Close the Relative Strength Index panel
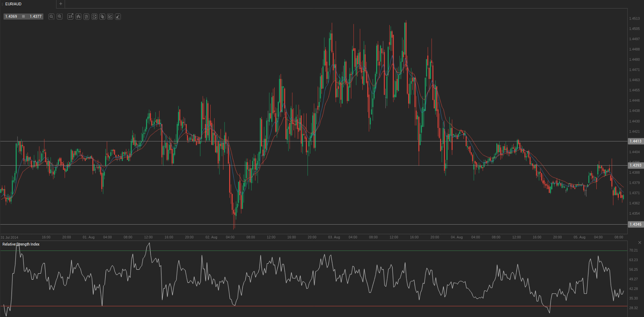Screen dimensions: 644x317 640,243
